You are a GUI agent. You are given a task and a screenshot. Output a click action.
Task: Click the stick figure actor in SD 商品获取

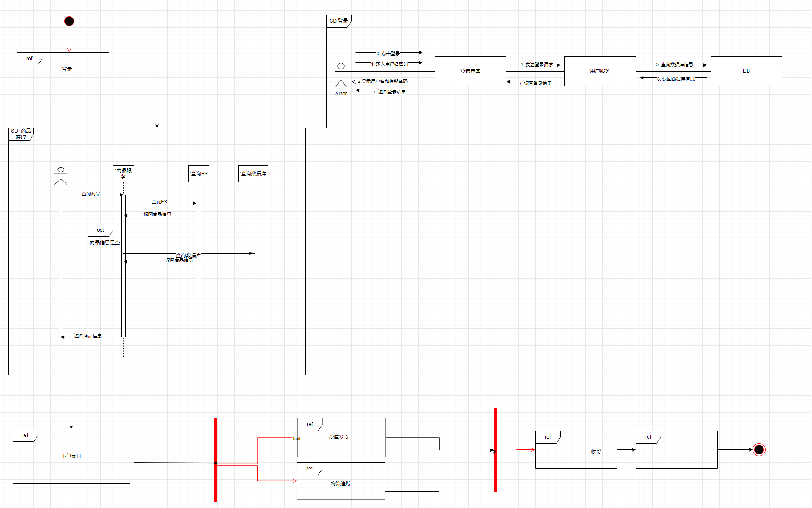tap(61, 176)
